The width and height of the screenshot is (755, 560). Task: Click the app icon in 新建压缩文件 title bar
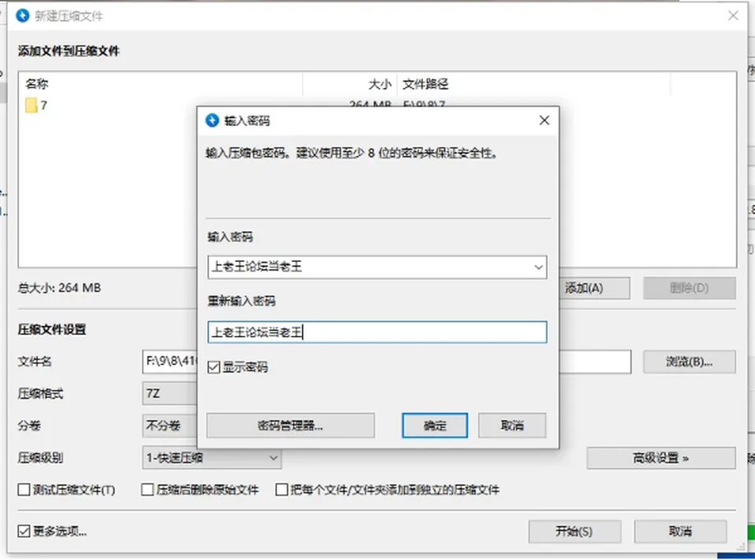point(23,16)
